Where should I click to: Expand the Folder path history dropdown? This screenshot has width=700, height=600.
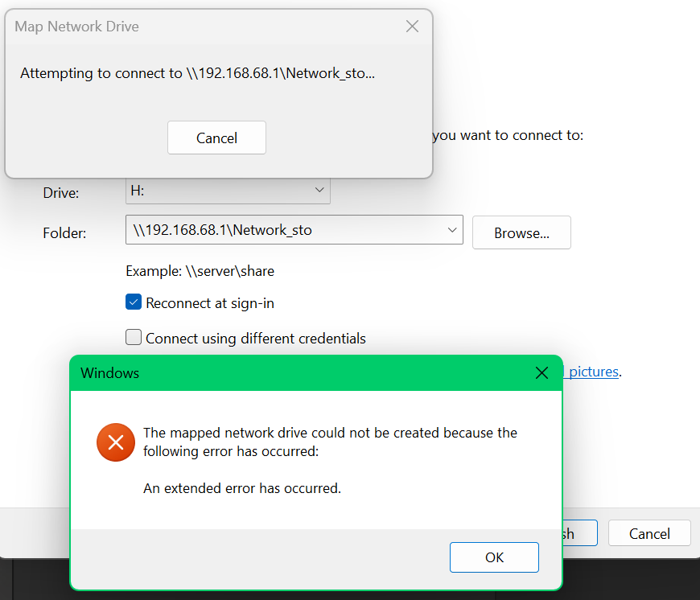pos(452,229)
